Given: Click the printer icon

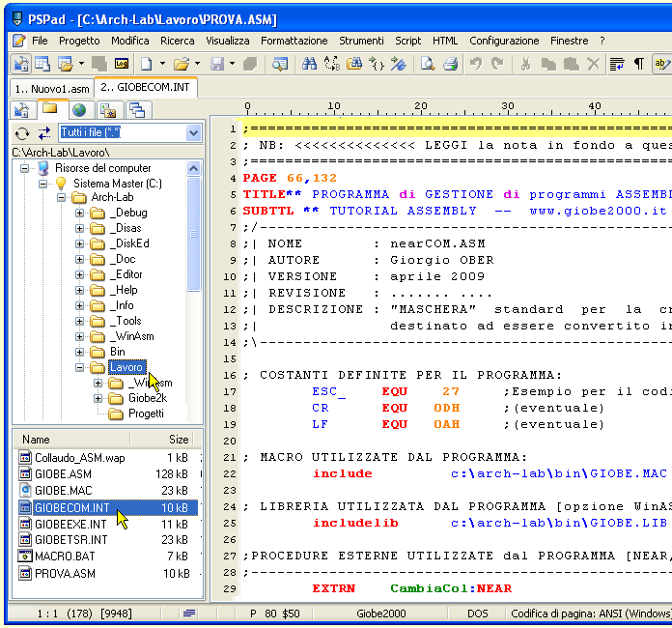Looking at the screenshot, I should (x=450, y=65).
